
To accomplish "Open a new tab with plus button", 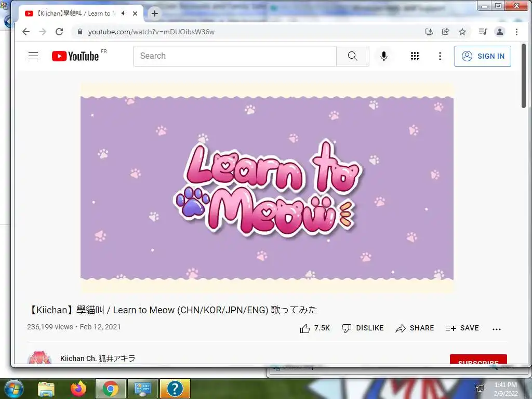I will [x=155, y=14].
